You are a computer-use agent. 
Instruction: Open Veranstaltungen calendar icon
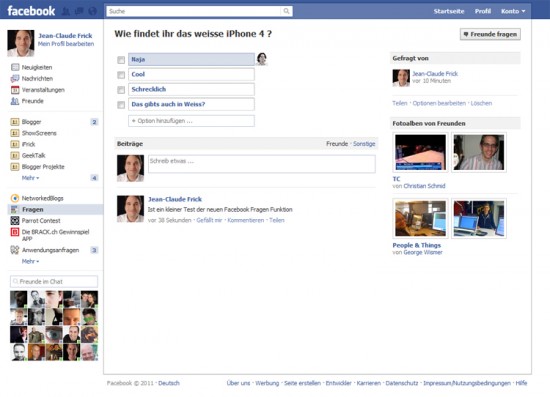(15, 90)
